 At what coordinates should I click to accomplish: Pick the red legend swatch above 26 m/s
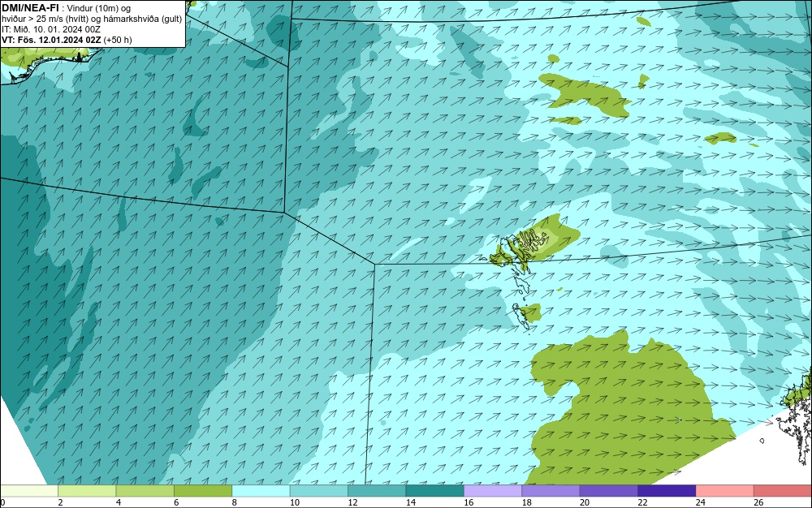click(783, 491)
